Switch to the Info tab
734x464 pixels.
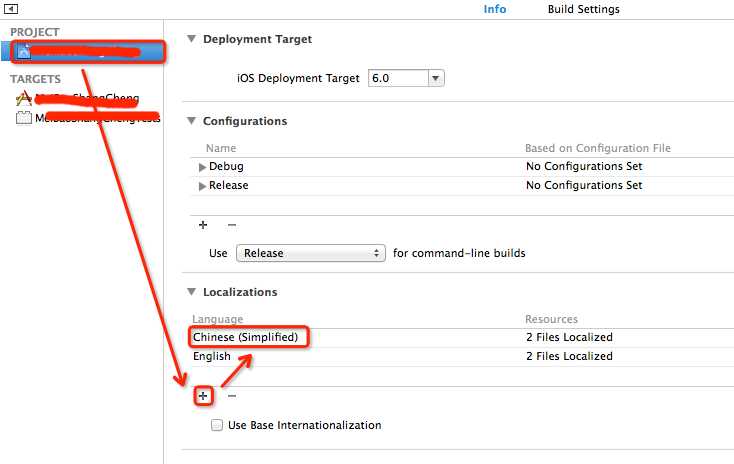pos(494,9)
